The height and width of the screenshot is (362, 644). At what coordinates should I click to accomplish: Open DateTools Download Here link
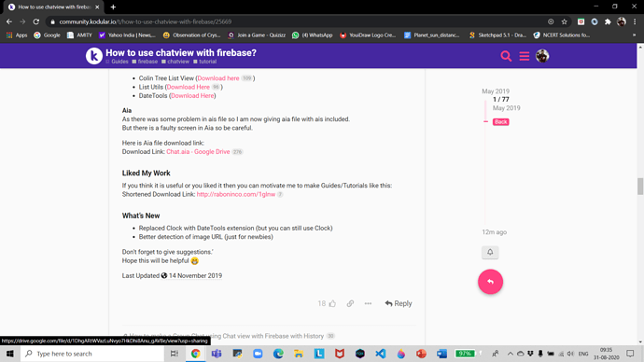(192, 95)
